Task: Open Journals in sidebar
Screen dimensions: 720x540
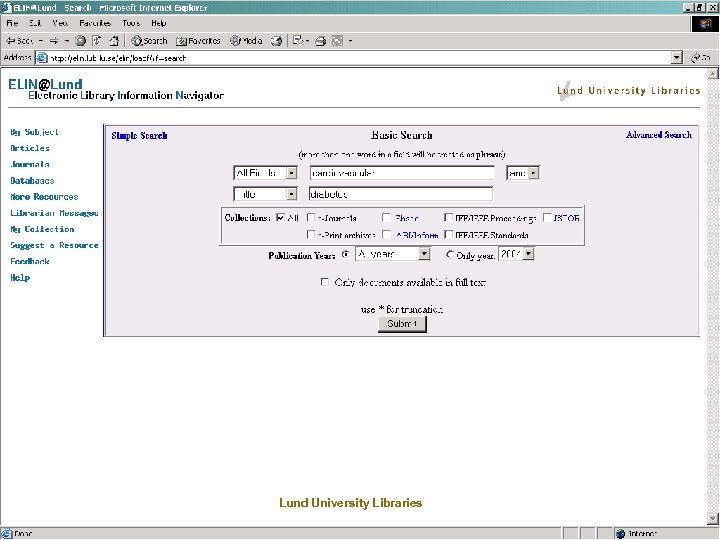Action: click(30, 164)
